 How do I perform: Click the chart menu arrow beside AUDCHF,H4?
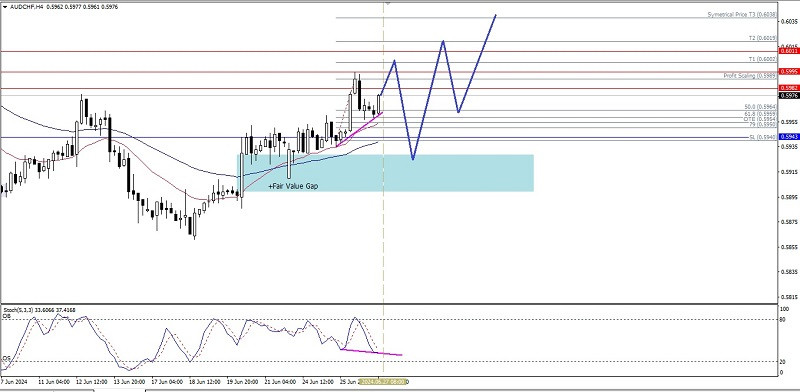(x=5, y=7)
